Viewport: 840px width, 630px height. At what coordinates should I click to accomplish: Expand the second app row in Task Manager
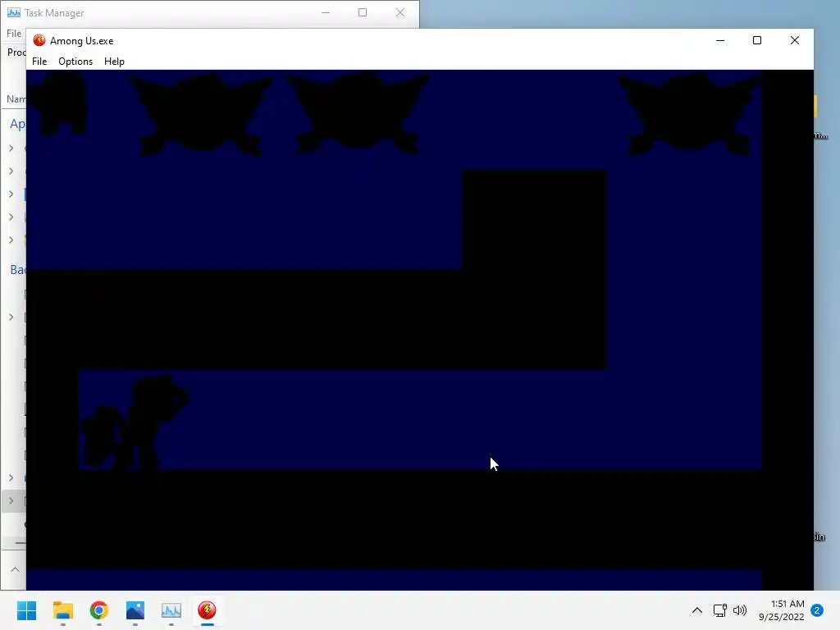click(x=11, y=171)
